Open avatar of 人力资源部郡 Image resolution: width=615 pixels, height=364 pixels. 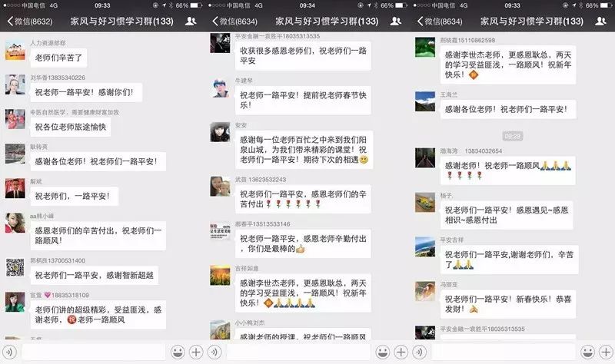[x=15, y=50]
